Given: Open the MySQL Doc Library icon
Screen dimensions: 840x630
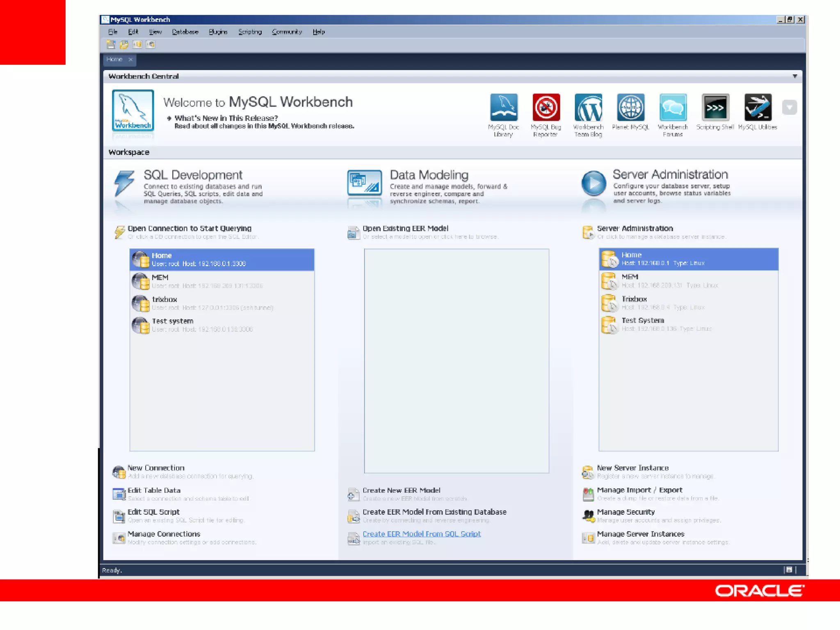Looking at the screenshot, I should 504,107.
